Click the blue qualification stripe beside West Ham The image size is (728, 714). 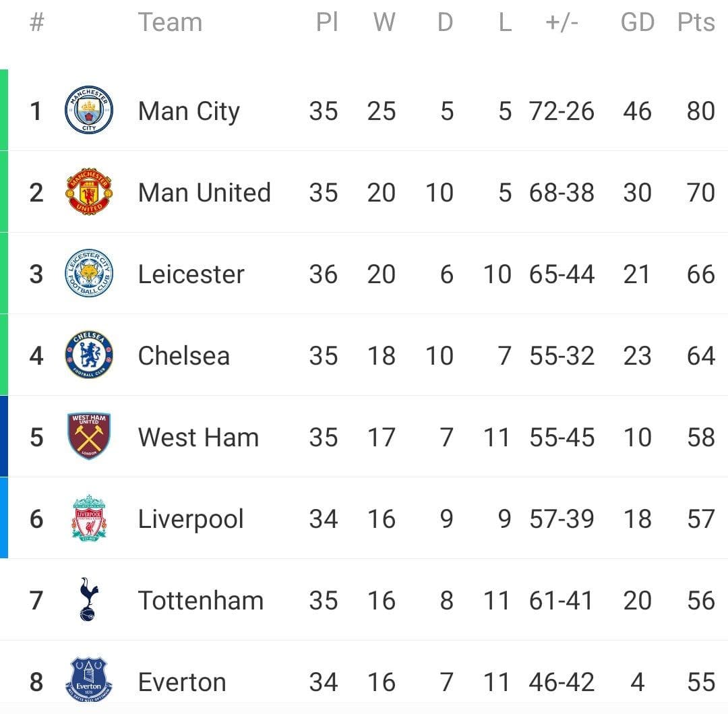[x=4, y=436]
